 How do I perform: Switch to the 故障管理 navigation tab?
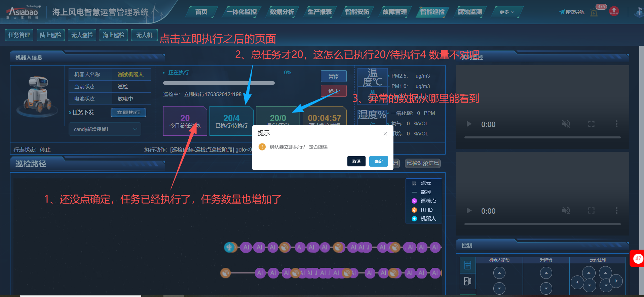tap(395, 12)
